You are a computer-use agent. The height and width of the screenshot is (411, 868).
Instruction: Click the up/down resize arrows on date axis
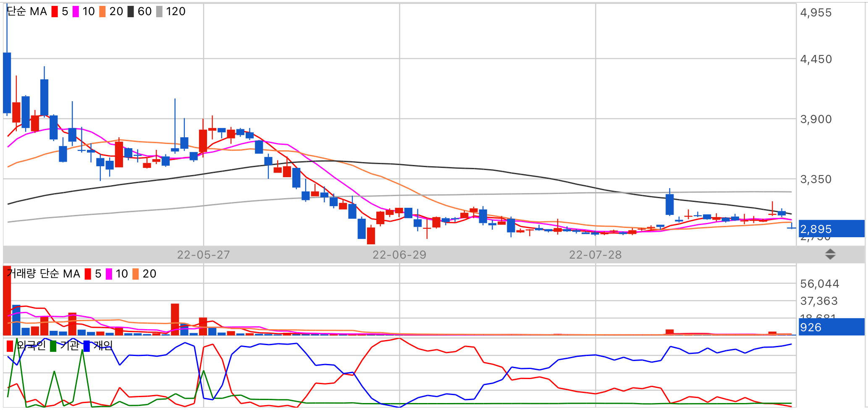coord(830,254)
